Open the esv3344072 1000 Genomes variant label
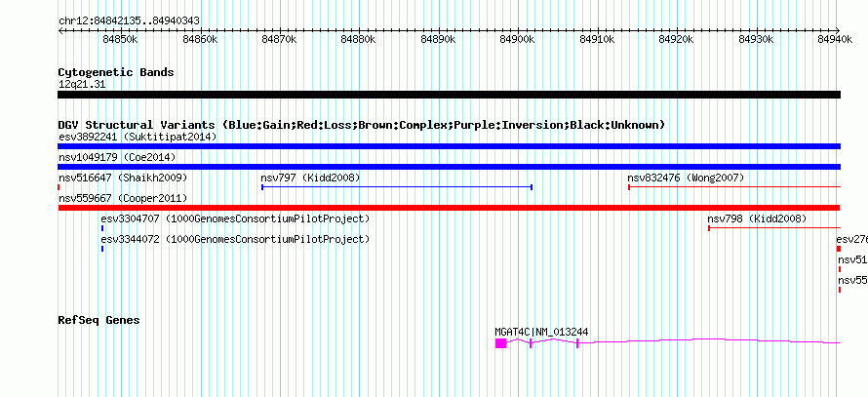This screenshot has width=868, height=397. (x=235, y=239)
